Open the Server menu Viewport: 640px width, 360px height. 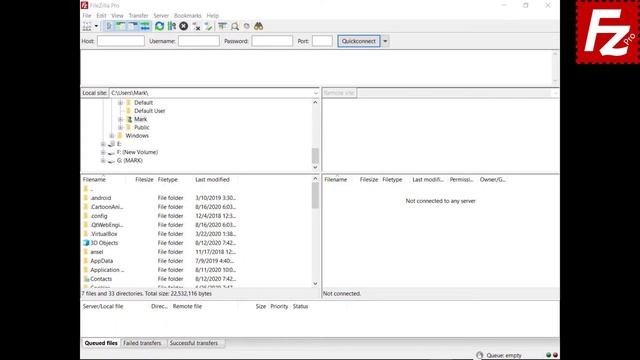click(x=161, y=16)
